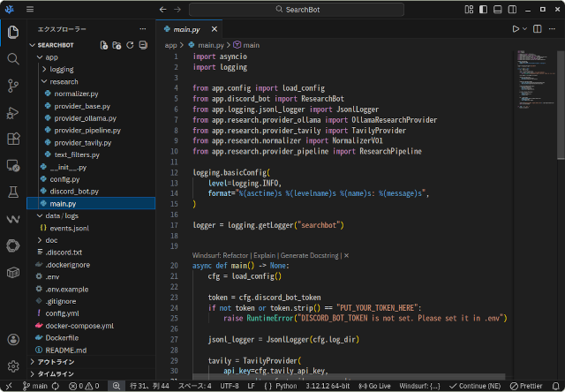Screen dimensions: 565x392
Task: Click the Run Python File play button
Action: point(516,29)
